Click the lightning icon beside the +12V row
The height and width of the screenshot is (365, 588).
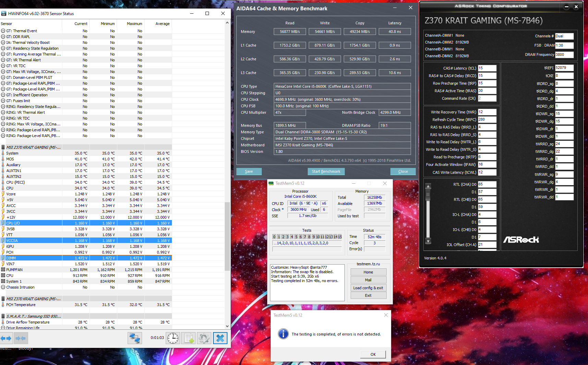coord(3,217)
